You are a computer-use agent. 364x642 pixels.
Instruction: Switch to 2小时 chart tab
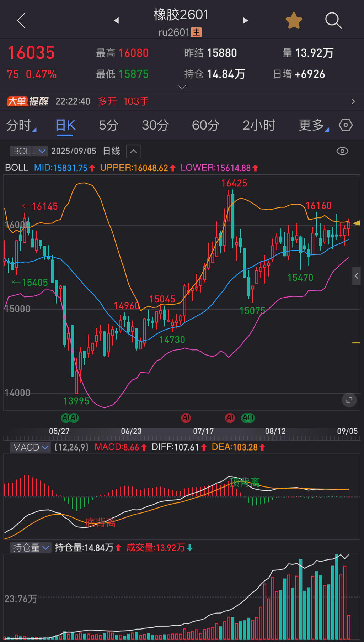259,125
